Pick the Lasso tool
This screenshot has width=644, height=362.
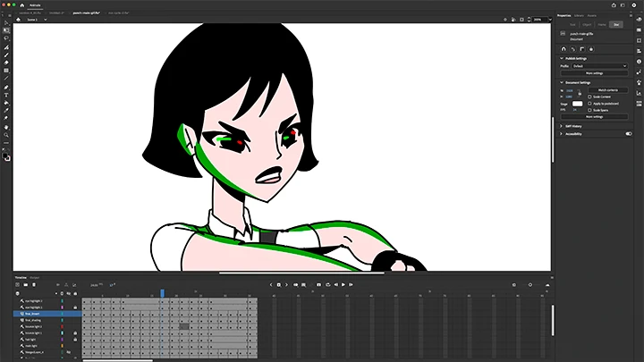coord(6,38)
